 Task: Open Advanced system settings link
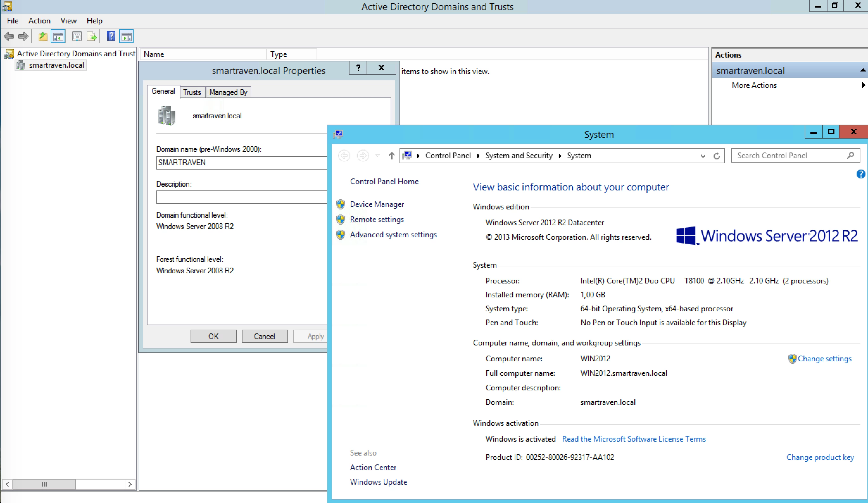coord(393,235)
